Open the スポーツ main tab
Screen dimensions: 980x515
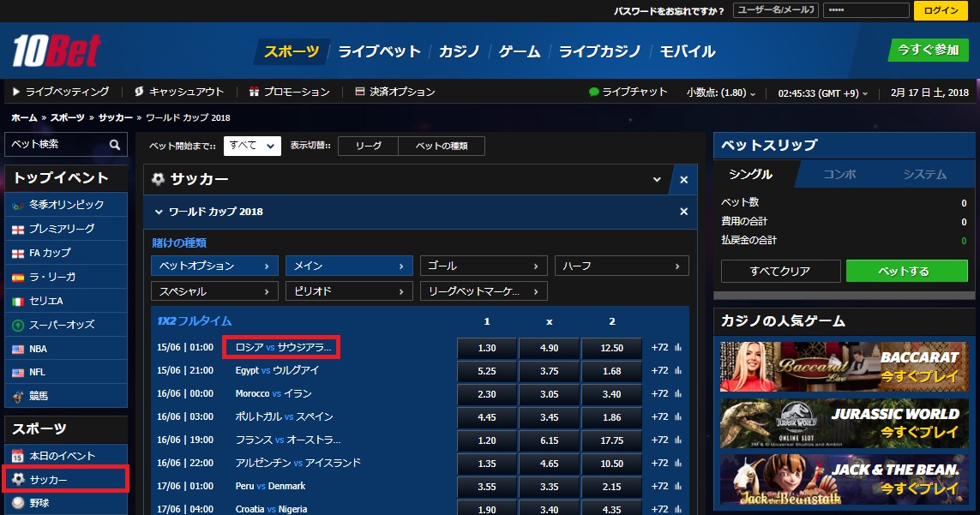click(292, 52)
